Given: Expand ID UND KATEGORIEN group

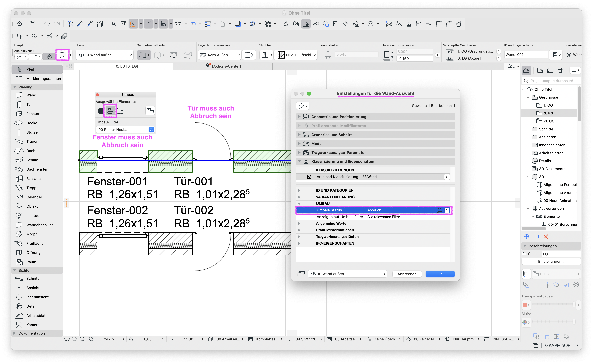Looking at the screenshot, I should 299,190.
